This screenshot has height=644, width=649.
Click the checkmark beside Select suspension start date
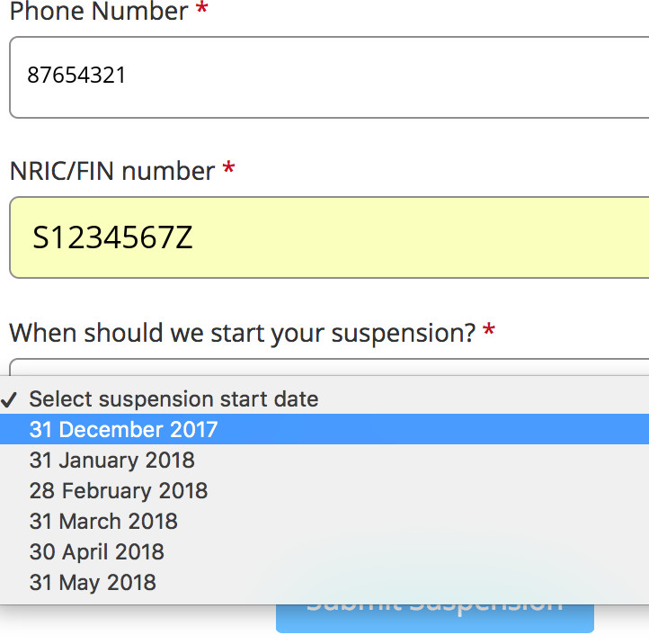click(11, 399)
